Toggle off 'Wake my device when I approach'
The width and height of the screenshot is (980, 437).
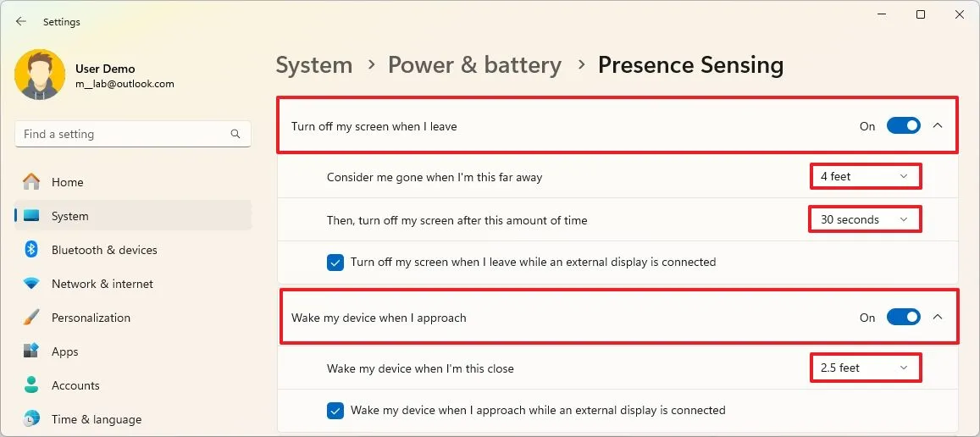pos(903,318)
